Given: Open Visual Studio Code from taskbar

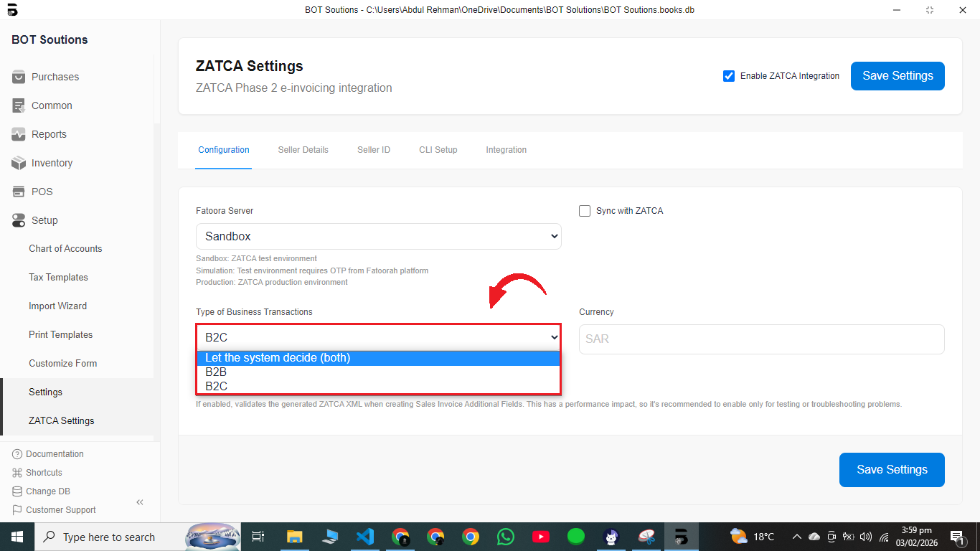Looking at the screenshot, I should 364,537.
